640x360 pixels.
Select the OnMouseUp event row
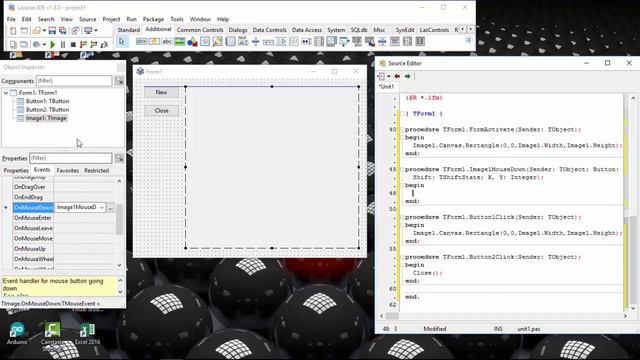tap(64, 249)
